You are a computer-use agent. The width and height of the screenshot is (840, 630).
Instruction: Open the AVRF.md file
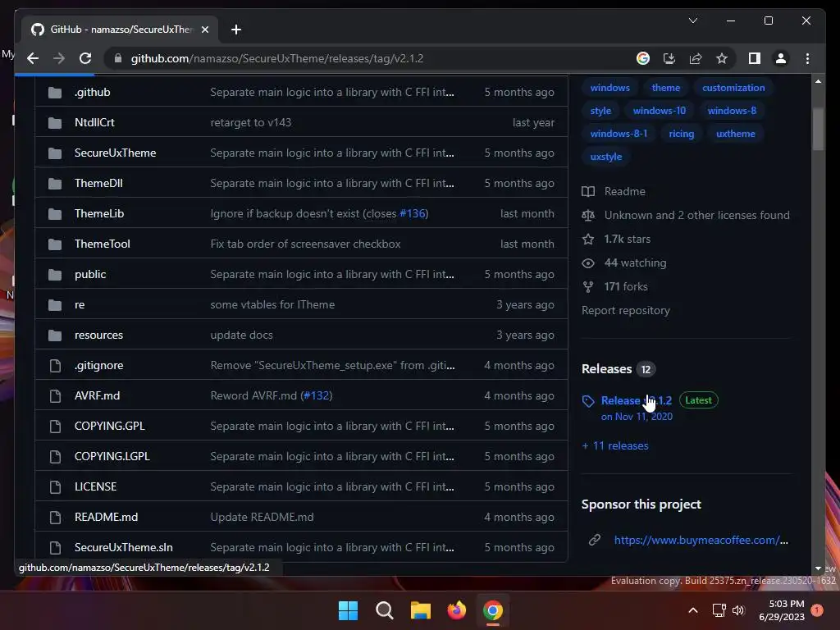coord(97,395)
